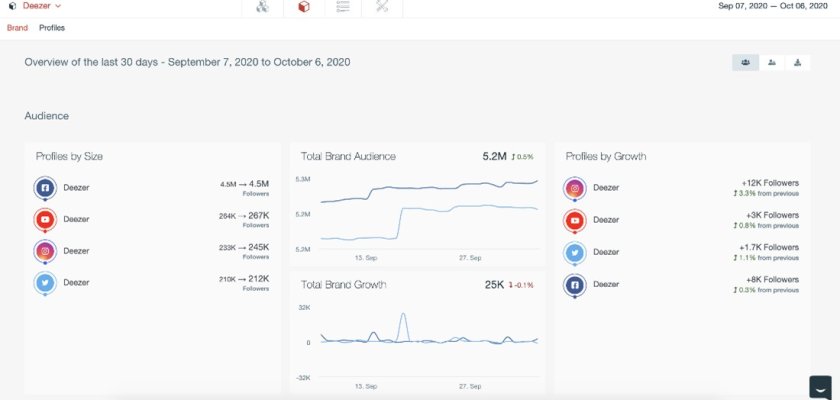The width and height of the screenshot is (840, 400).
Task: Toggle the group audience view button
Action: [746, 62]
